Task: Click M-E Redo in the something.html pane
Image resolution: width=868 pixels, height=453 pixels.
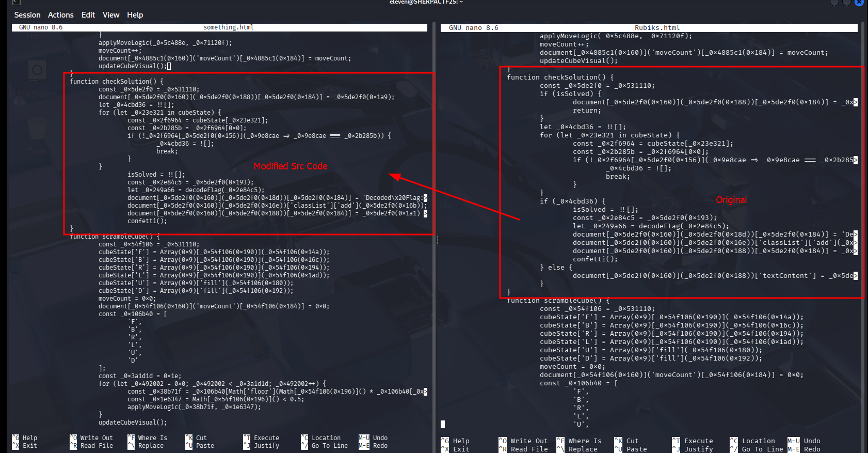Action: point(373,446)
